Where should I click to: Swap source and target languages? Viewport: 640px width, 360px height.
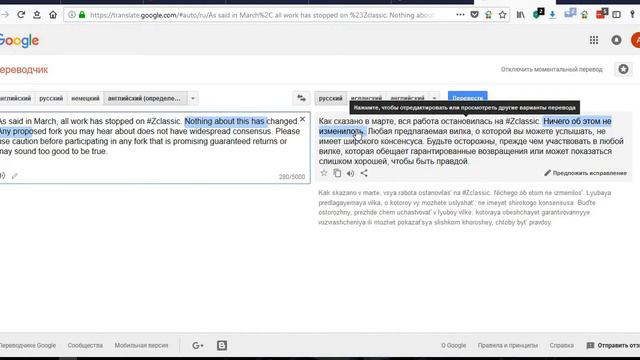tap(301, 98)
